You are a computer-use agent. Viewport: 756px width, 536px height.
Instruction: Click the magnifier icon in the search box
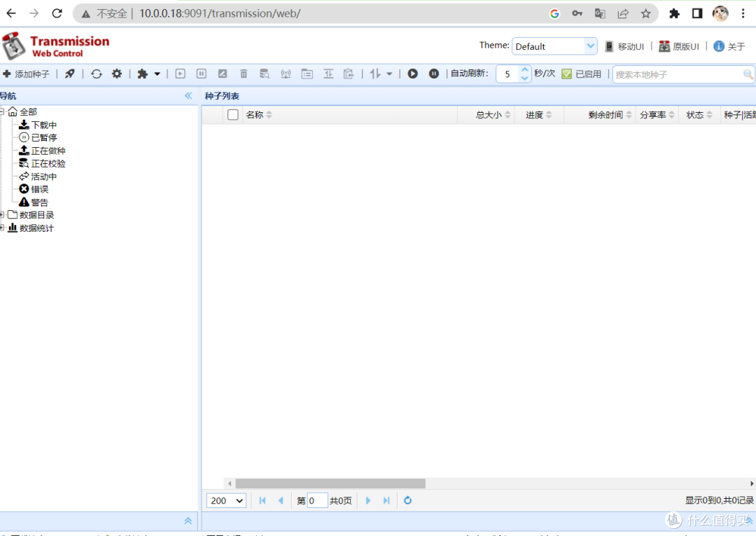[x=748, y=74]
